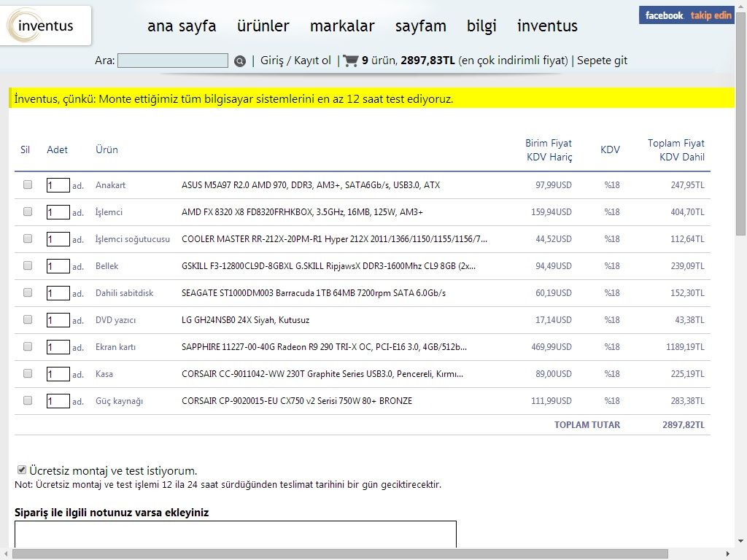The height and width of the screenshot is (560, 747).
Task: Check the delete box for Kasa row
Action: (28, 373)
